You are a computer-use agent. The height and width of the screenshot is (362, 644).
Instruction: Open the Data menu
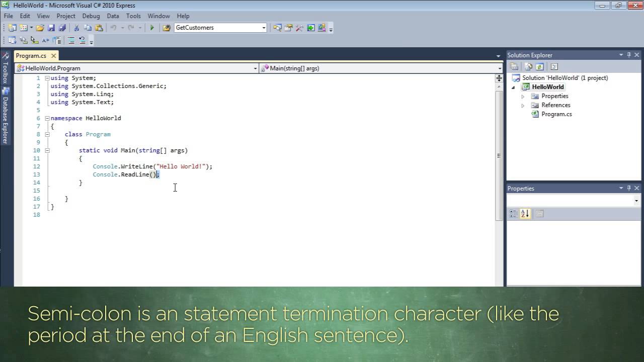(113, 16)
